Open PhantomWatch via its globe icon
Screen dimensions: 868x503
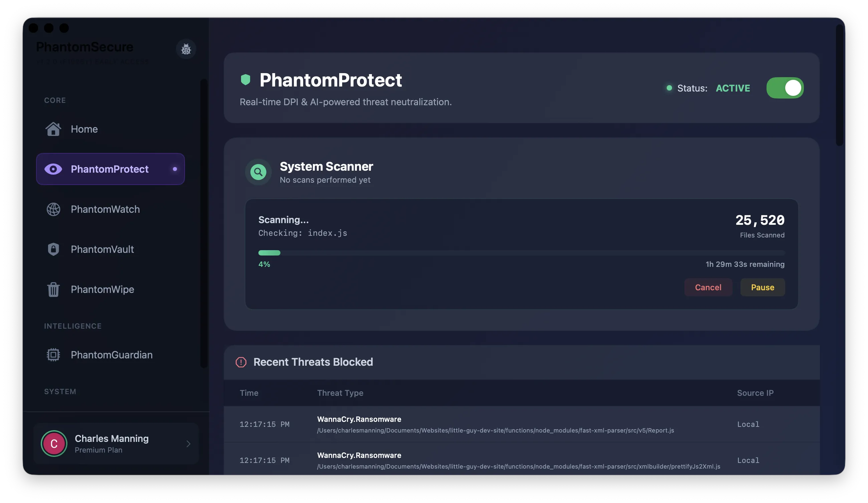click(x=53, y=209)
